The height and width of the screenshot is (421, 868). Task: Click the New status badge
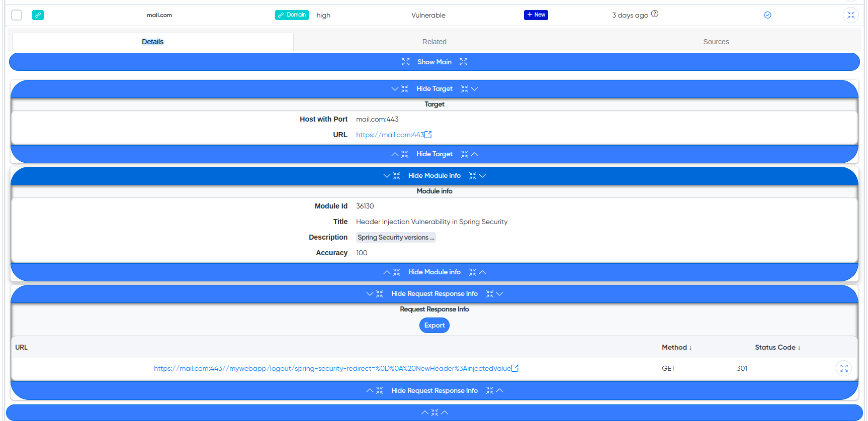536,15
